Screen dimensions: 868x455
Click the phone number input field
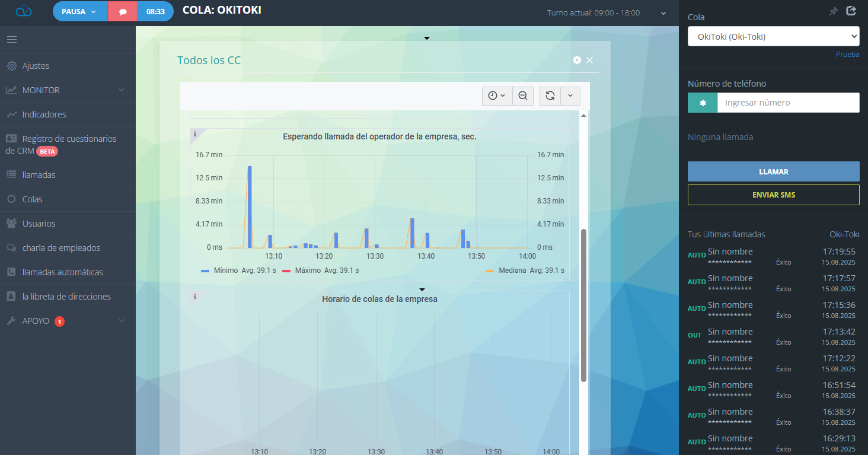(x=788, y=103)
